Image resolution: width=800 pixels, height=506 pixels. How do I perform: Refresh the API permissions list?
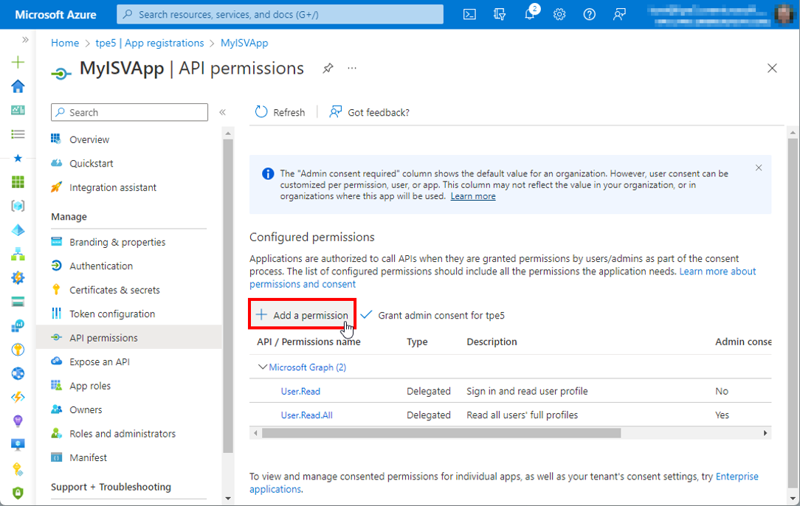pyautogui.click(x=280, y=112)
